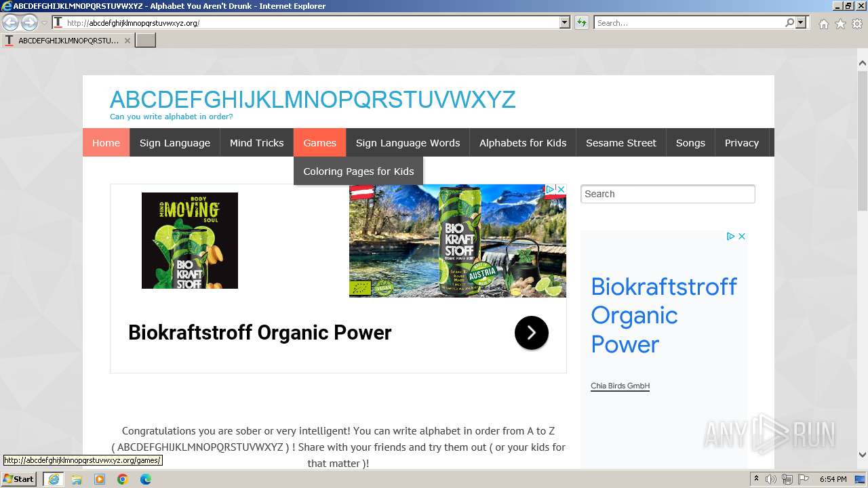Open Internet Explorer taskbar icon
868x488 pixels.
54,479
